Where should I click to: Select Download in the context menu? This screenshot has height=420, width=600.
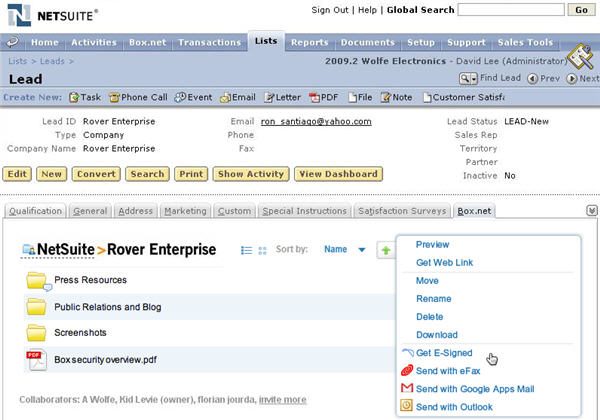click(x=437, y=335)
